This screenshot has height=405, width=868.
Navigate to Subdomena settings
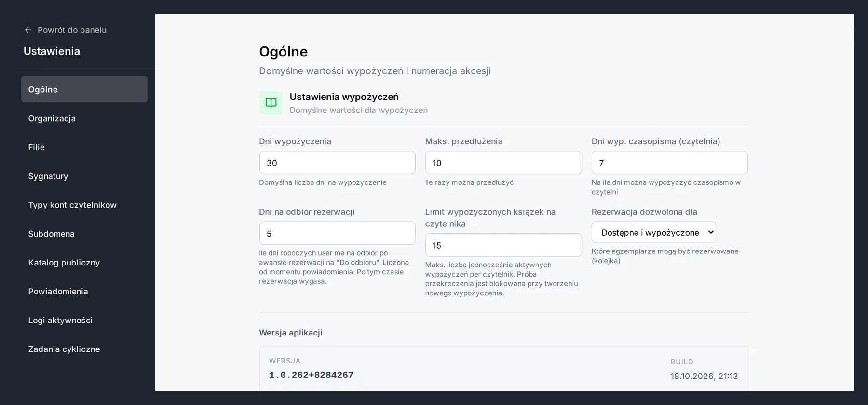84,234
